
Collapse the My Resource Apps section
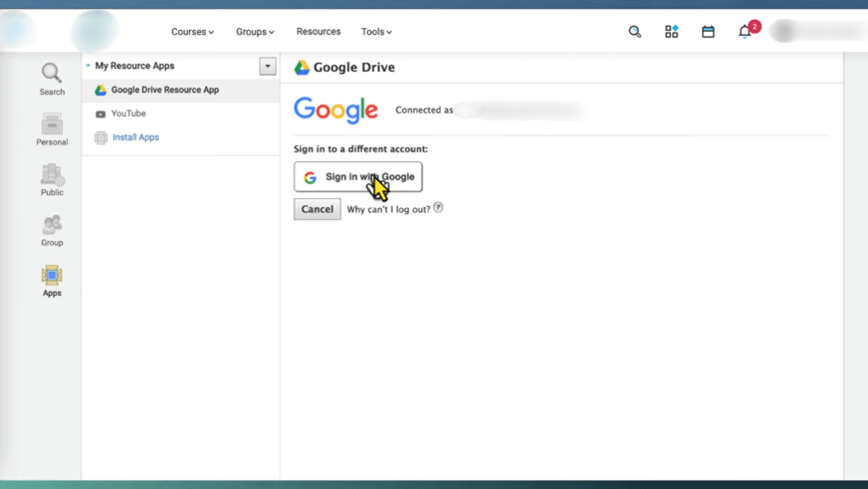88,66
